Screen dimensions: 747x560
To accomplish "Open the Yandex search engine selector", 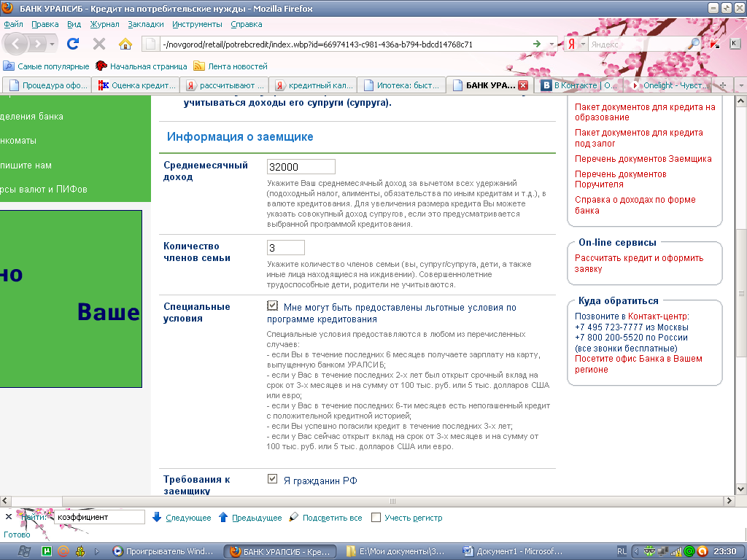I will [576, 44].
